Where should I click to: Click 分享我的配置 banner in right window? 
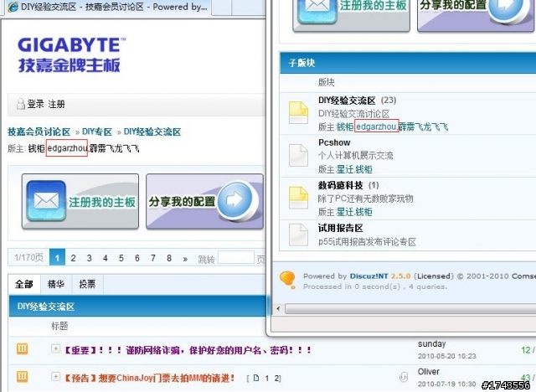[x=476, y=15]
